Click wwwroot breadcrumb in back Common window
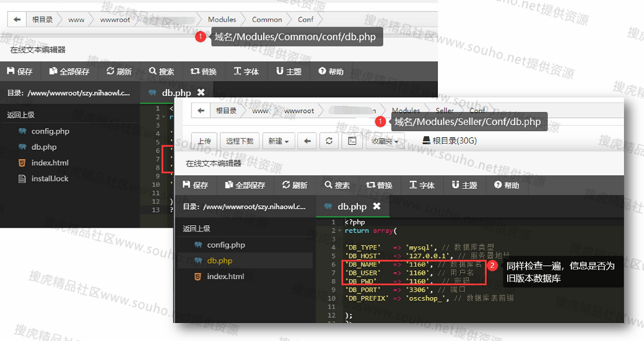644x341 pixels. 115,20
